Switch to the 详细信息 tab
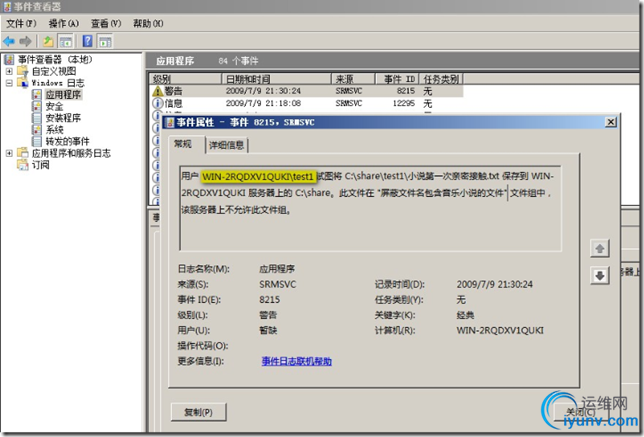This screenshot has height=437, width=644. 226,145
